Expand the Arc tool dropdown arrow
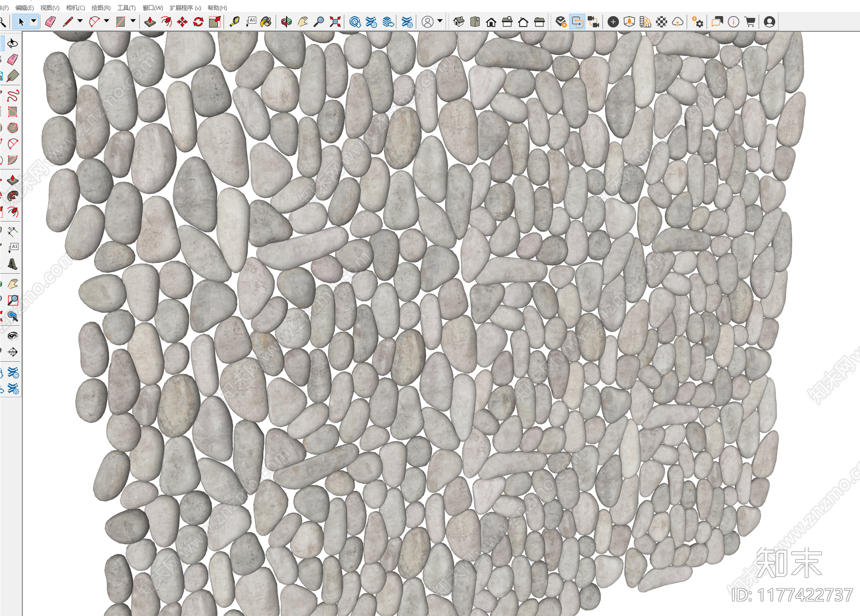Screen dimensions: 860x616 106,22
